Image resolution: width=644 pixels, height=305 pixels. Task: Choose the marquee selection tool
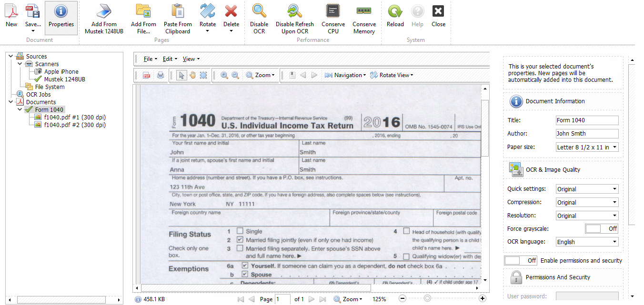point(203,75)
